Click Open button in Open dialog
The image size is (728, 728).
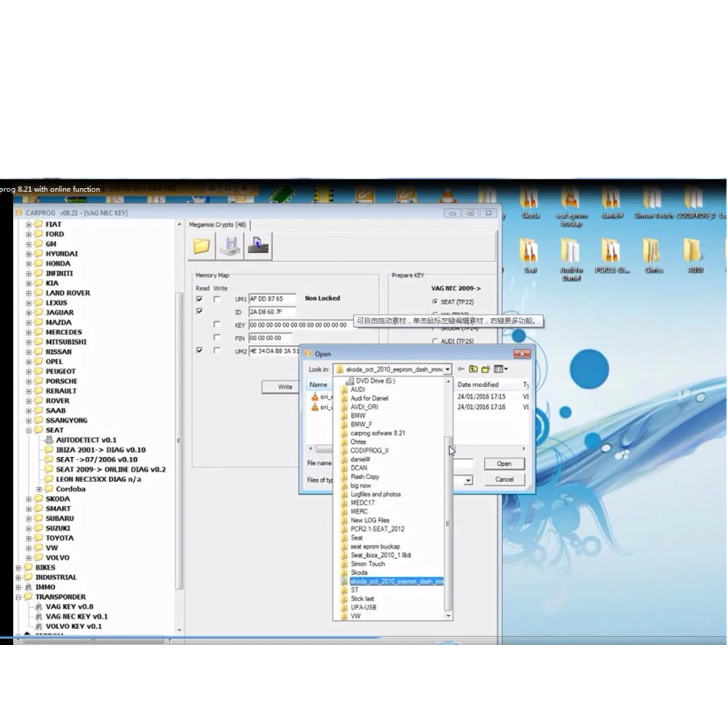[504, 464]
